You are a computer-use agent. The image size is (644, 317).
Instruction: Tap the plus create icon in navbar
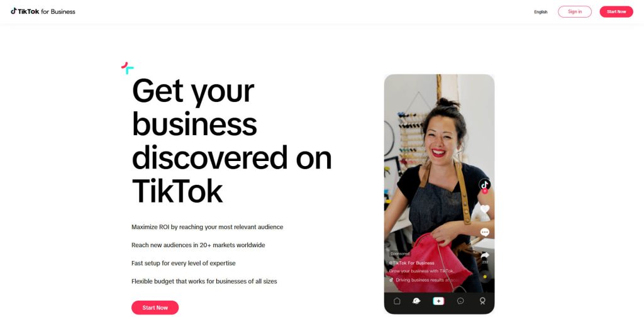tap(438, 301)
